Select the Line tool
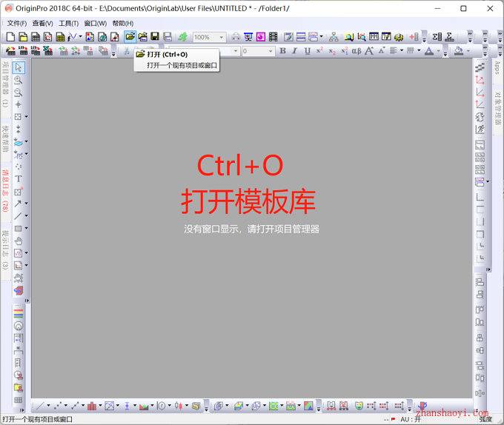 coord(18,215)
